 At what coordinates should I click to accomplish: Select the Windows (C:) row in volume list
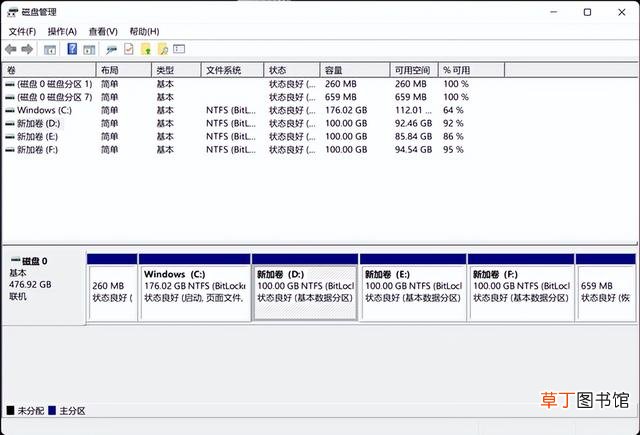(253, 110)
